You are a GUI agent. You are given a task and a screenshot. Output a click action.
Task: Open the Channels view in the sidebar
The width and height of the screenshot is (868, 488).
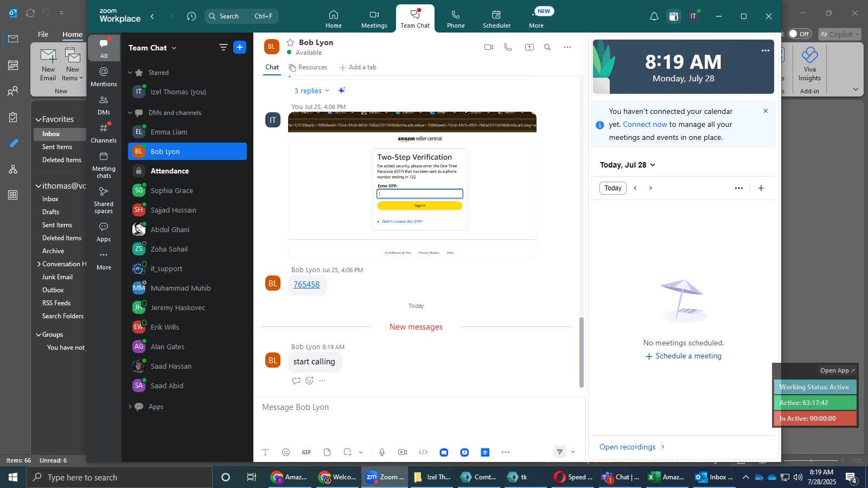[104, 133]
